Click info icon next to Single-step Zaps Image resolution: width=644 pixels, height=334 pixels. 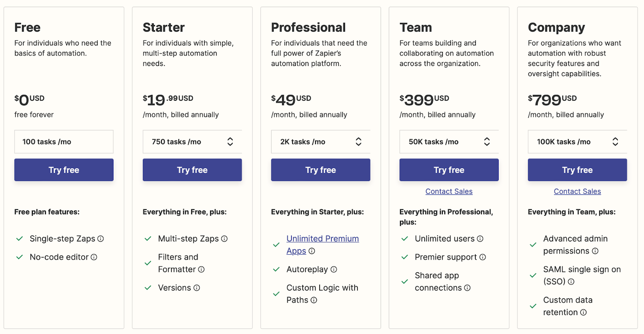101,239
